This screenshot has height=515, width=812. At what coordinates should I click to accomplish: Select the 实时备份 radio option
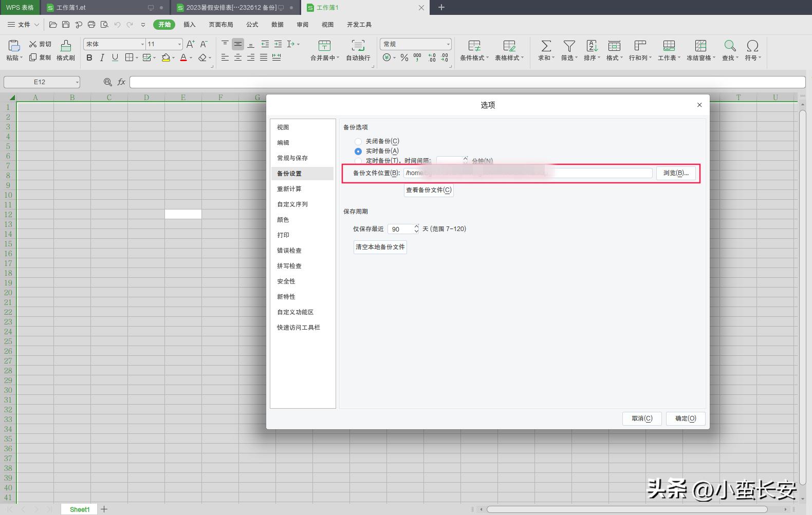pyautogui.click(x=358, y=151)
